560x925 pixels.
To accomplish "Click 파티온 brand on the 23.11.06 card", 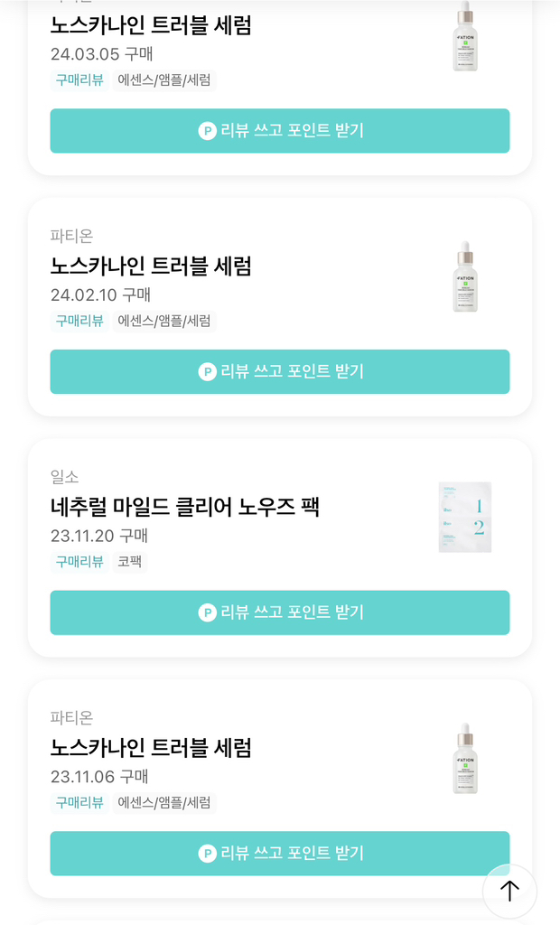I will click(x=71, y=717).
